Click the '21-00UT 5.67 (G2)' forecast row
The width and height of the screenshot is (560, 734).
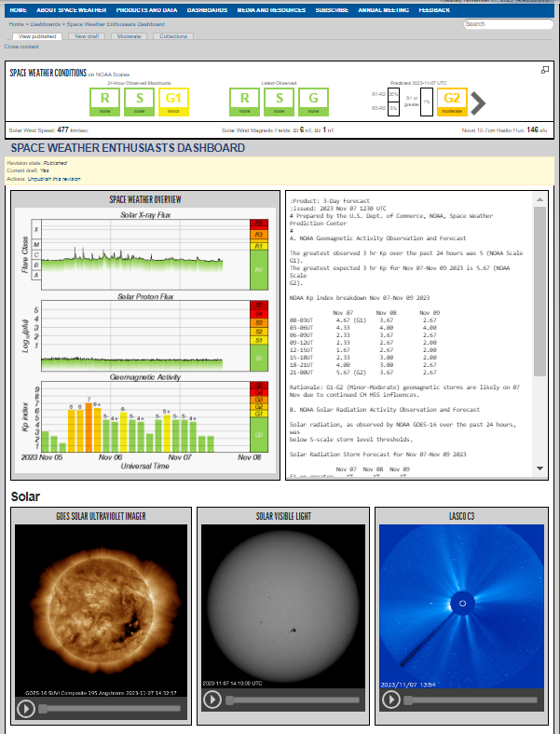pyautogui.click(x=362, y=373)
